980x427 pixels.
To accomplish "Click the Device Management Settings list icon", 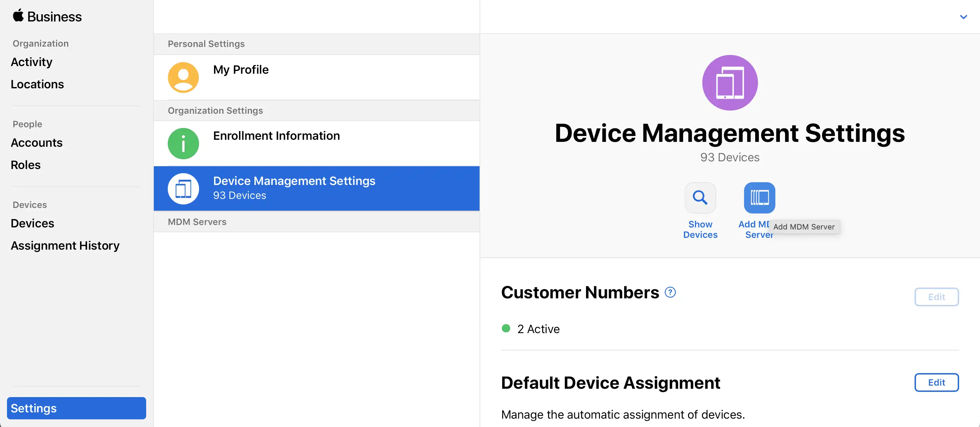I will click(x=183, y=188).
